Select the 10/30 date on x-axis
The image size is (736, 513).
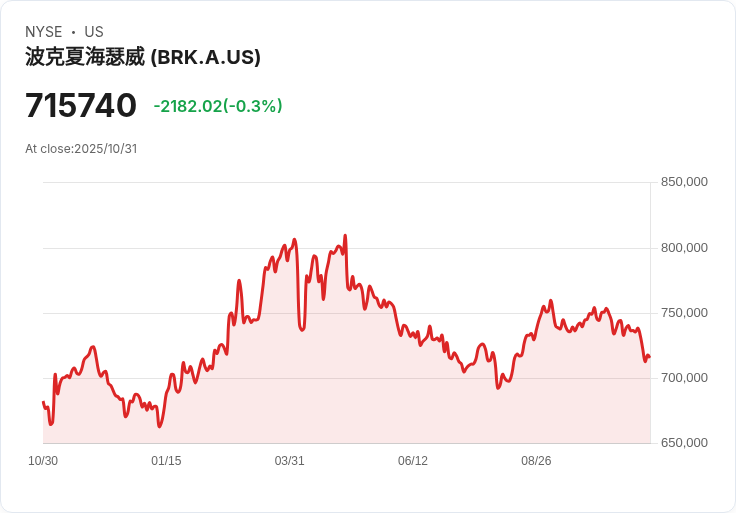[x=43, y=461]
